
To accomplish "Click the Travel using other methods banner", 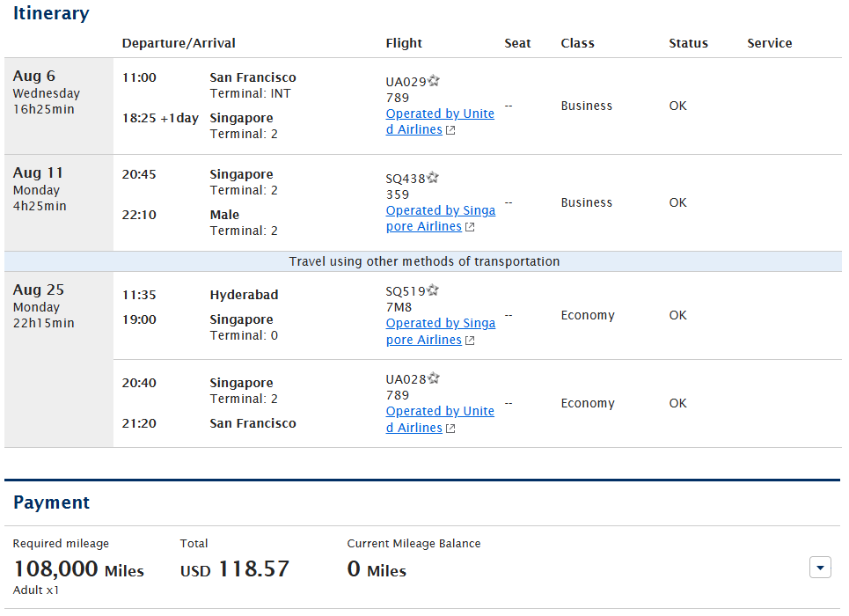I will click(x=423, y=261).
